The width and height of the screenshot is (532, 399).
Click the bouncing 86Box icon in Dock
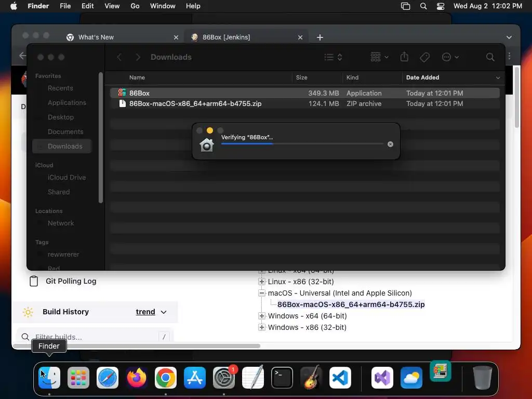pos(441,371)
